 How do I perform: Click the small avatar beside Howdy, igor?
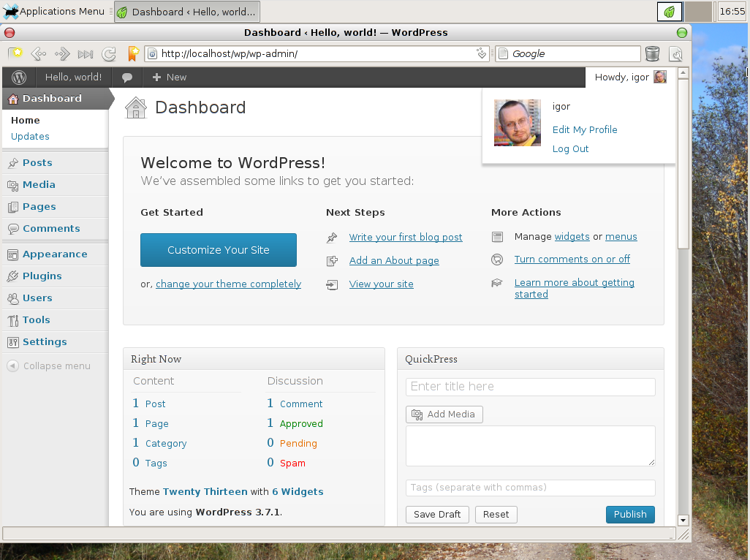pos(660,77)
